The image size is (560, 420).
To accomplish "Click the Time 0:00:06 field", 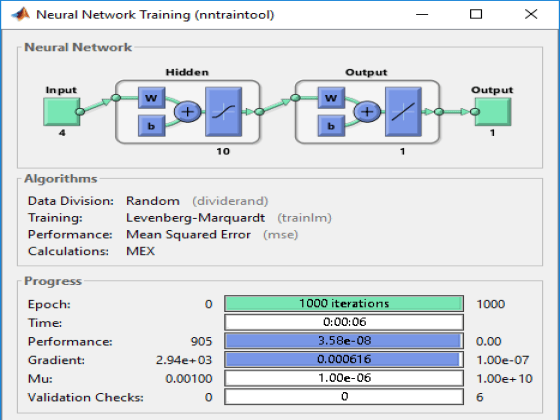I will [344, 322].
